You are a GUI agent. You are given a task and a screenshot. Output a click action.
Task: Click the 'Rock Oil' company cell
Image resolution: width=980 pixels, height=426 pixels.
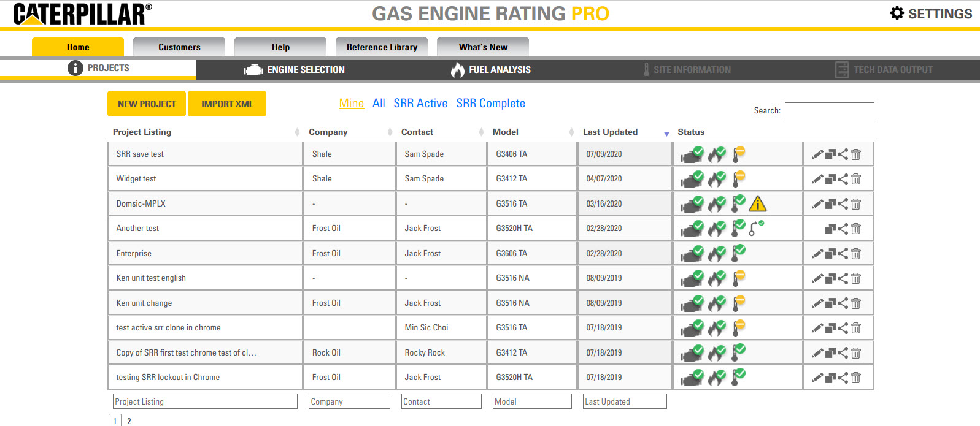[x=326, y=352]
